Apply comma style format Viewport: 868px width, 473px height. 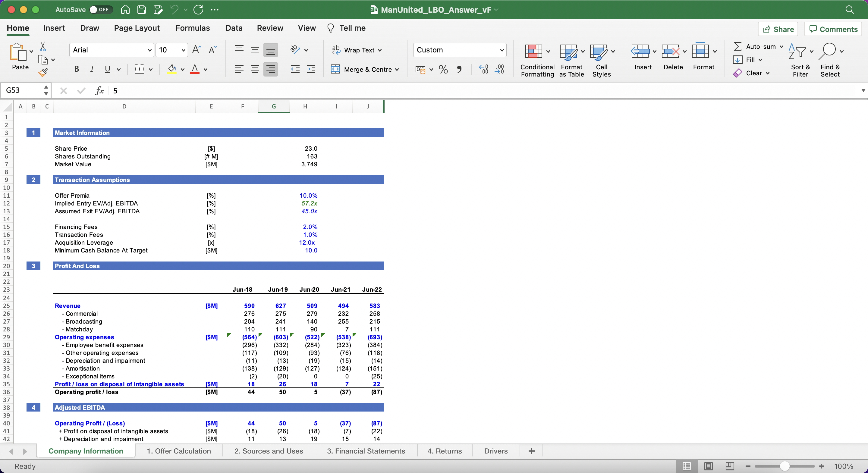pyautogui.click(x=459, y=69)
